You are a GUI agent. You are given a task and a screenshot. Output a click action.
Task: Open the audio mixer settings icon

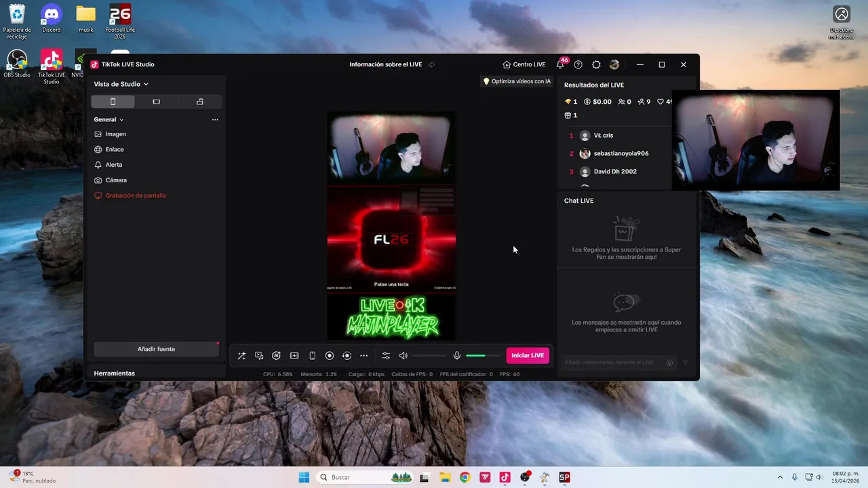pos(386,356)
